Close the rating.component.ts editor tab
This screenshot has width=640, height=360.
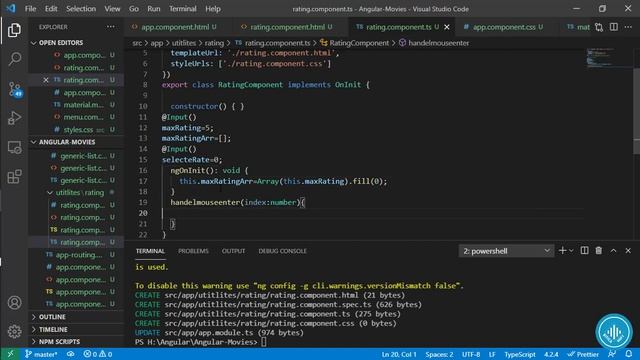447,27
